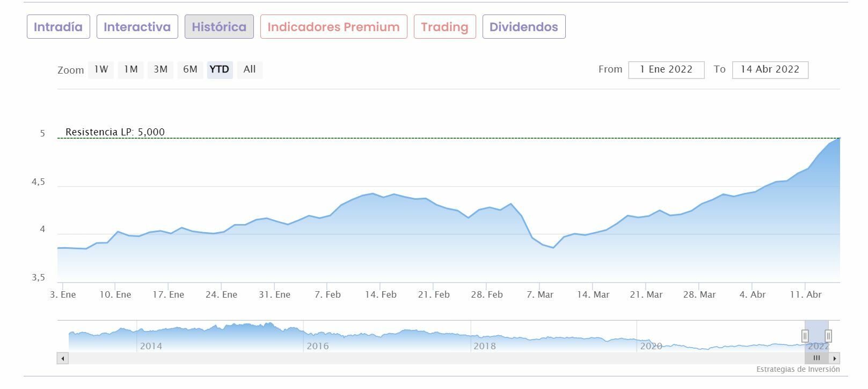The height and width of the screenshot is (389, 868).
Task: Click the navigator scrollbar right arrow
Action: (x=835, y=358)
